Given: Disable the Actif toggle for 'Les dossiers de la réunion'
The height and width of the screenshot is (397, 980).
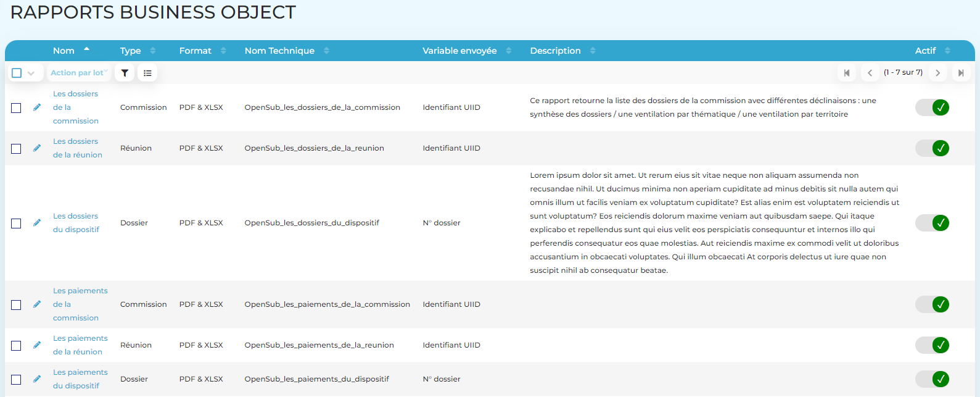Looking at the screenshot, I should [932, 148].
